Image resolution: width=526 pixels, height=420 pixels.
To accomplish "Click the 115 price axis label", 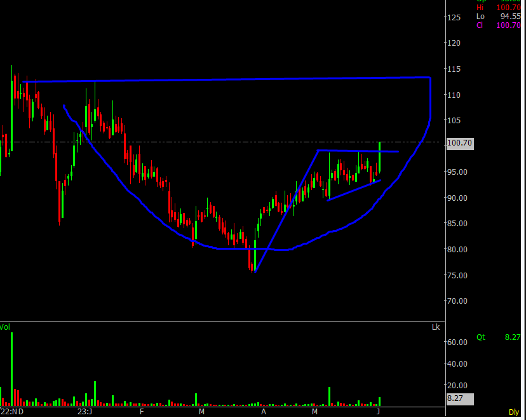I will click(x=454, y=69).
